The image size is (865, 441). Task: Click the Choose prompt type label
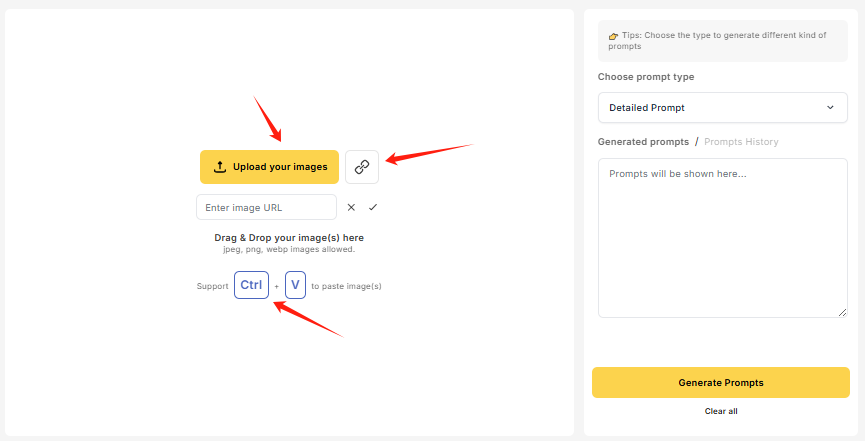click(646, 77)
